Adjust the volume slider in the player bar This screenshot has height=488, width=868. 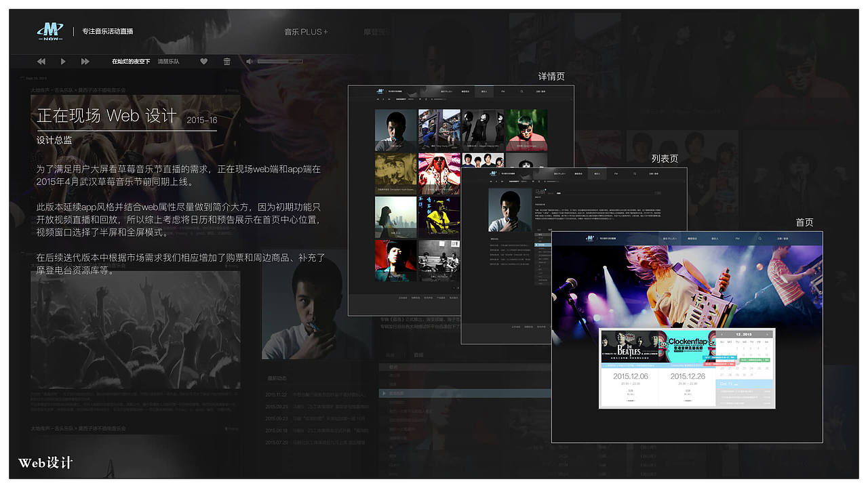pos(281,61)
